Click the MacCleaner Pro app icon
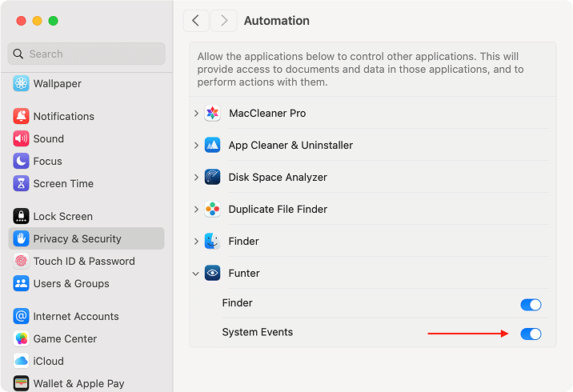Screen dimensions: 573x392 click(x=212, y=114)
